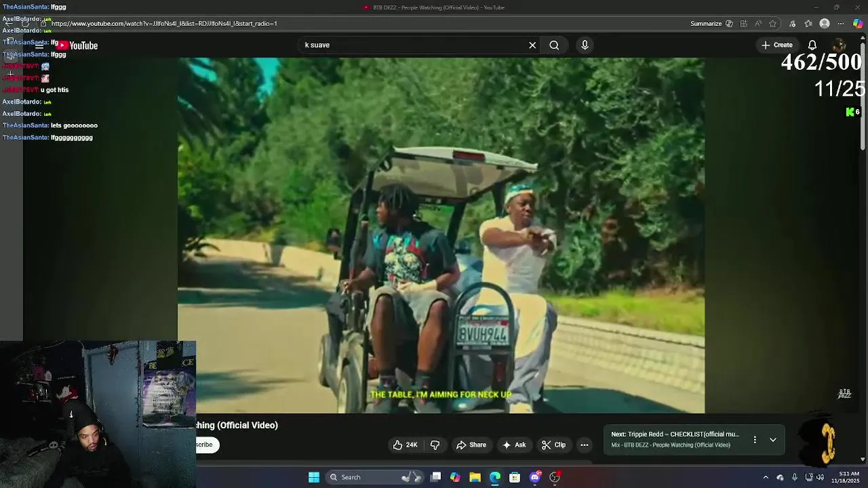Open mix playlist options vertical dots
Image resolution: width=868 pixels, height=488 pixels.
[x=755, y=440]
